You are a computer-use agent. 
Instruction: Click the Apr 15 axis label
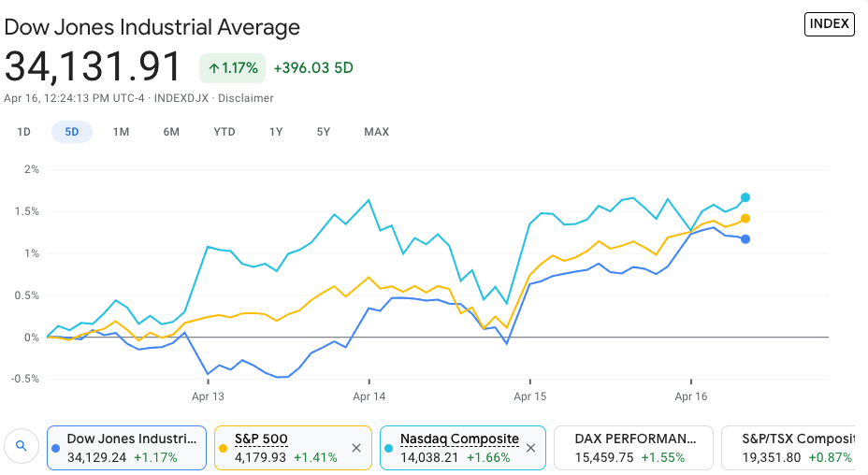[529, 396]
